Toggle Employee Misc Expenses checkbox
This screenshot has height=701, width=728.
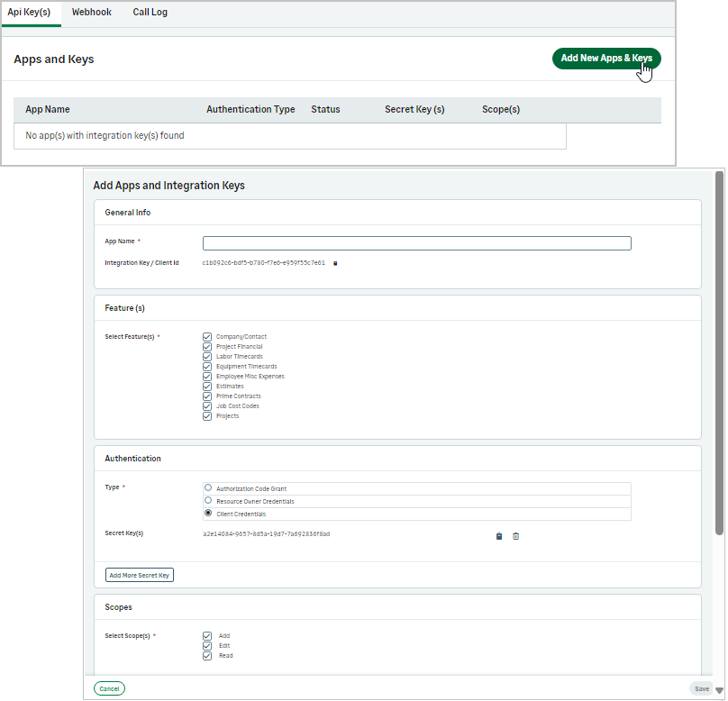[x=207, y=377]
